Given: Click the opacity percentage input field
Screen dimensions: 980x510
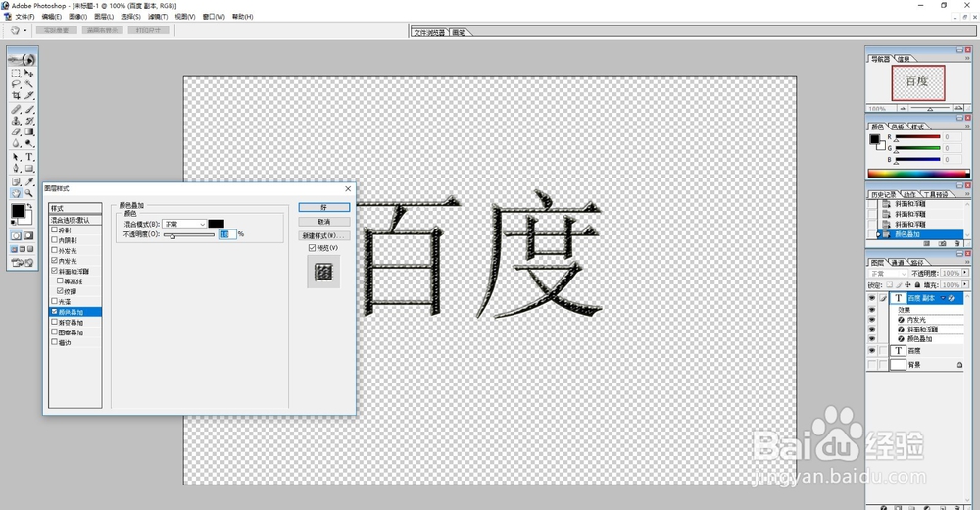Looking at the screenshot, I should tap(227, 234).
